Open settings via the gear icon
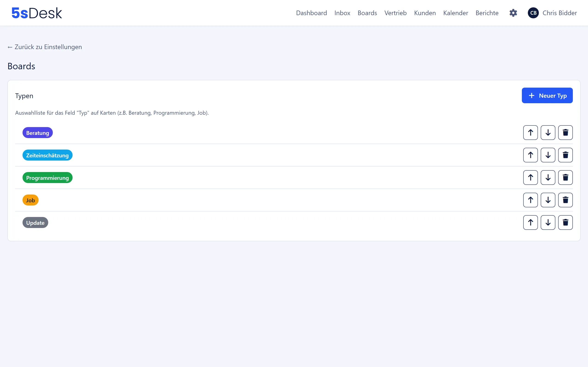 tap(513, 13)
